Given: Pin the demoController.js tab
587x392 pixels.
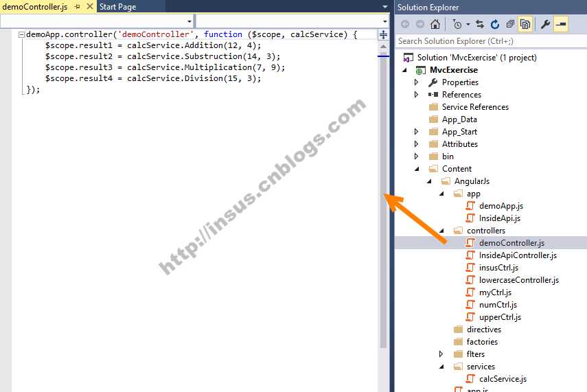Looking at the screenshot, I should pos(77,7).
